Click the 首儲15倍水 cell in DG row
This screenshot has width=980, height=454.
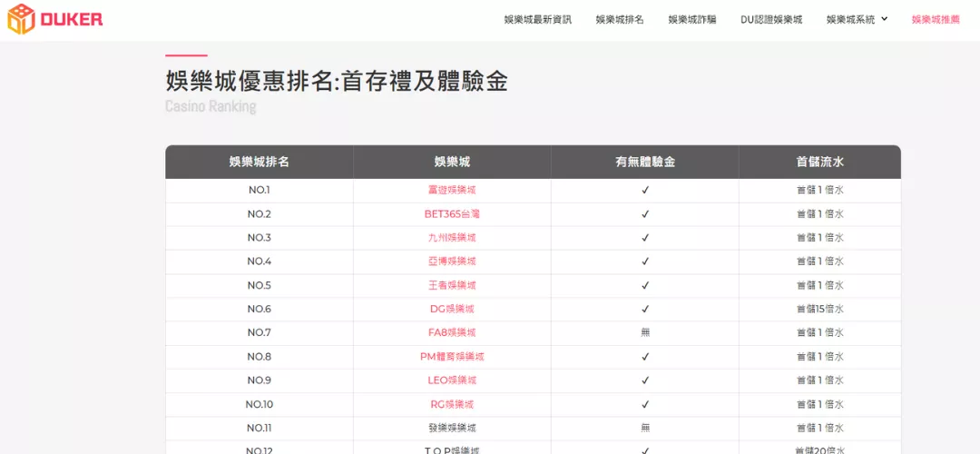point(820,309)
